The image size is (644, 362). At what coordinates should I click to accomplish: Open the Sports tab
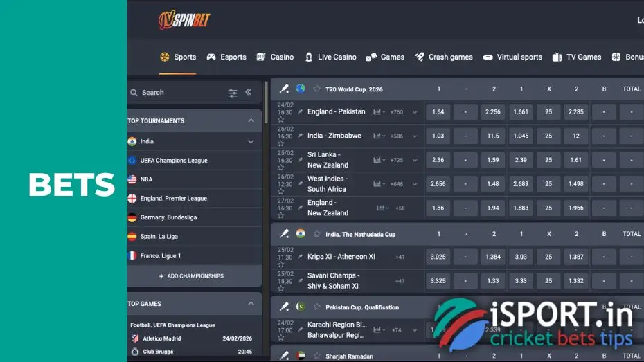pos(178,57)
